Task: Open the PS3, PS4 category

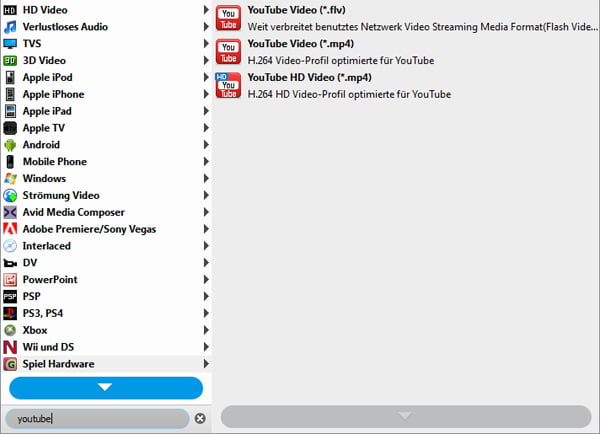Action: click(106, 313)
